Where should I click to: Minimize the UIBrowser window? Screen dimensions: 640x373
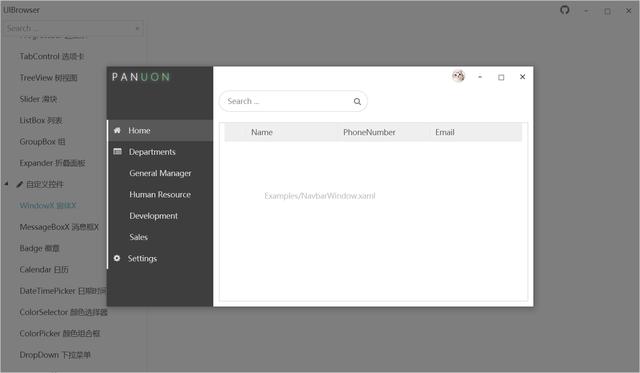tap(586, 11)
